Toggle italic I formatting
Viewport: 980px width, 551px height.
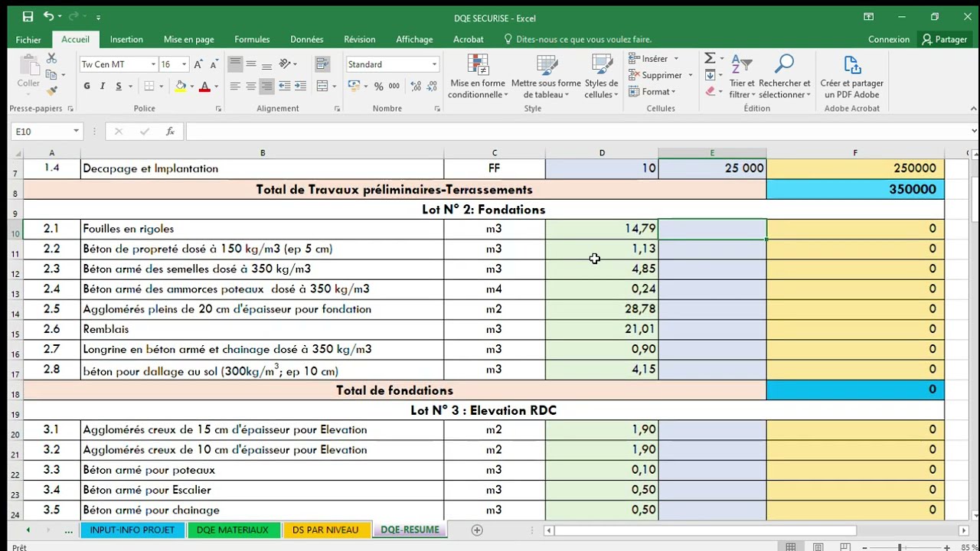click(103, 86)
